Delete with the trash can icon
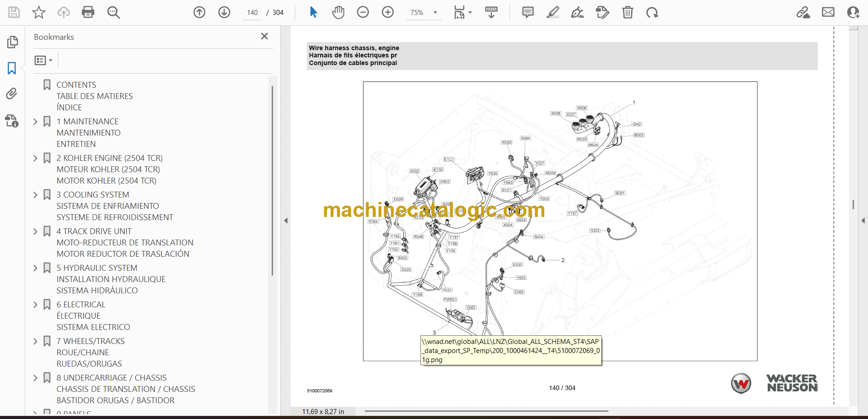 click(x=627, y=12)
